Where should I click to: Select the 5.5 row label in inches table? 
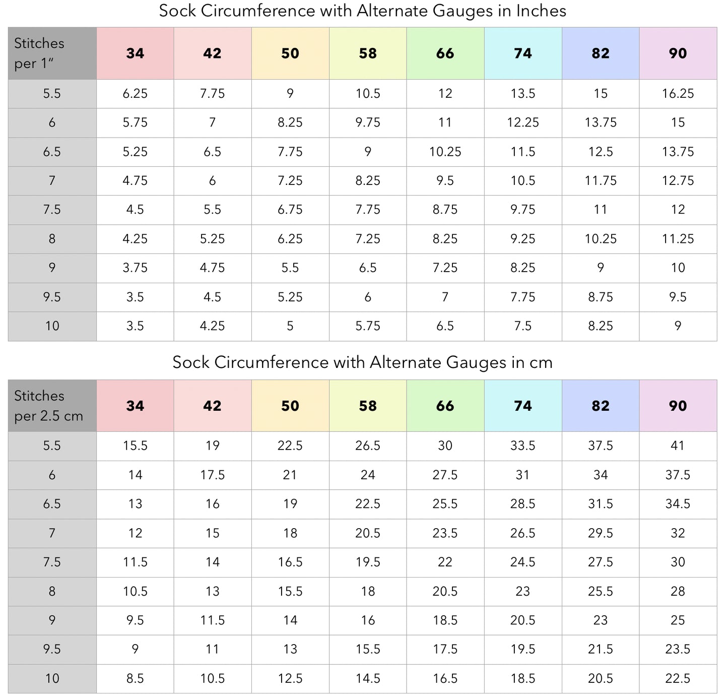tap(52, 94)
